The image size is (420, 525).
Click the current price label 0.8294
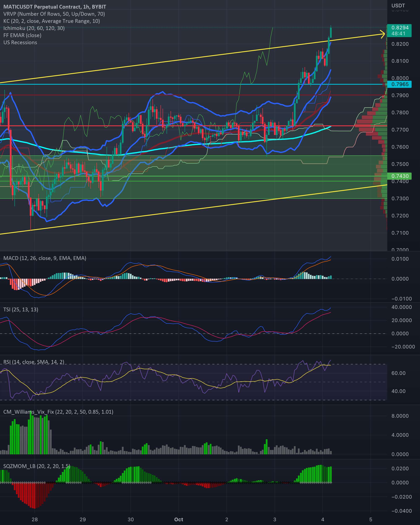point(399,28)
